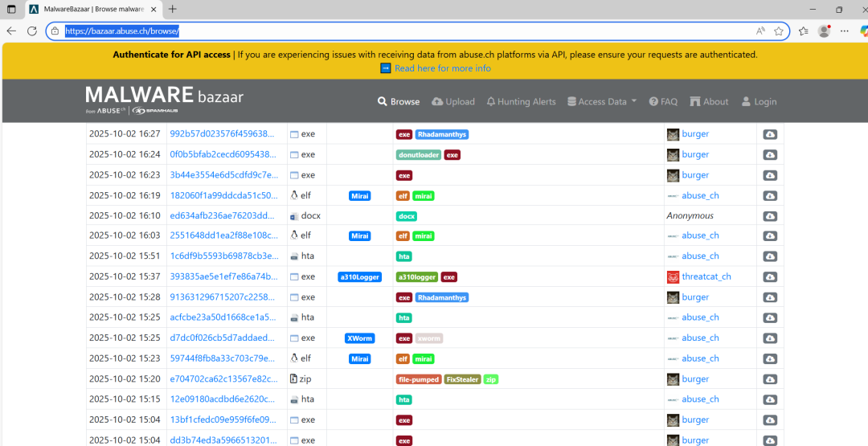Open the FAQ page
Screen dimensions: 868x446
(663, 102)
